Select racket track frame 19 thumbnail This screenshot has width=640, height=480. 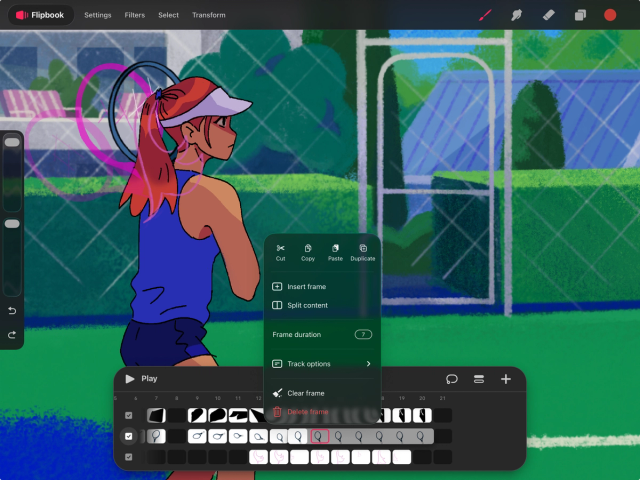tap(400, 436)
